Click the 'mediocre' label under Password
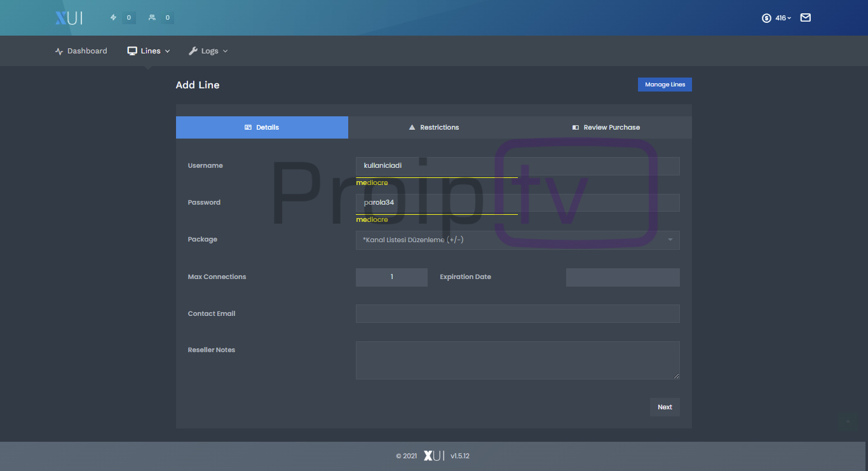The height and width of the screenshot is (471, 868). tap(372, 220)
